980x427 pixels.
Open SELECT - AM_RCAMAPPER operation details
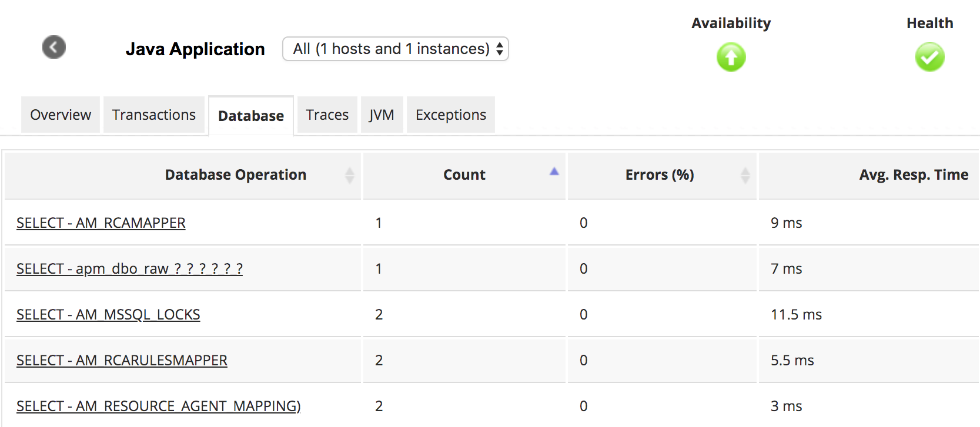pos(100,223)
